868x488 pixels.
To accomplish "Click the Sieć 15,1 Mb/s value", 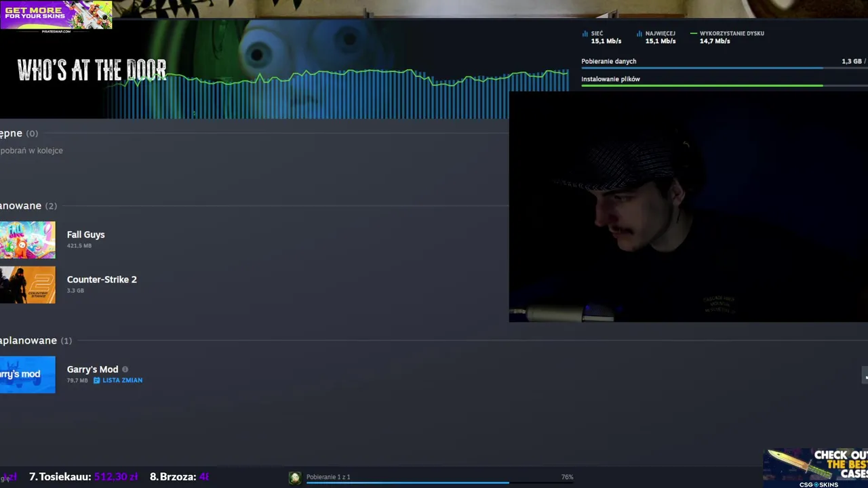I will tap(606, 41).
